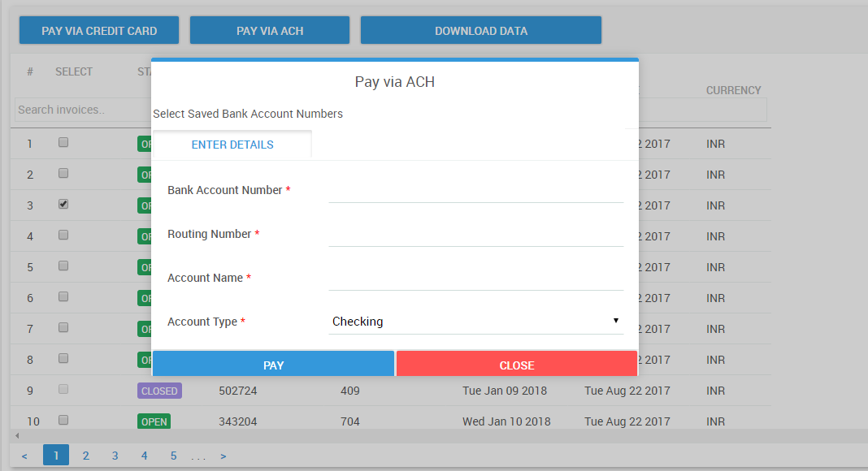Click the Download Data button
This screenshot has width=868, height=471.
[481, 31]
